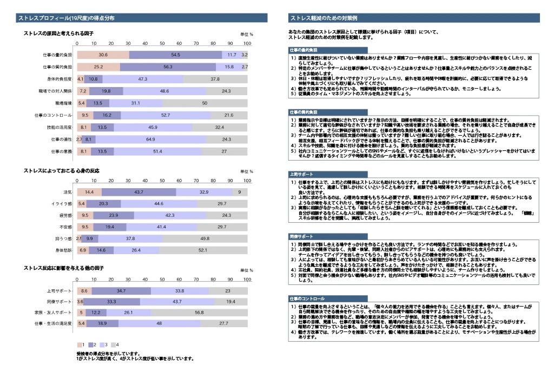Click the 仕事のコントロール row label in the chart
This screenshot has height=392, width=554.
coord(53,116)
